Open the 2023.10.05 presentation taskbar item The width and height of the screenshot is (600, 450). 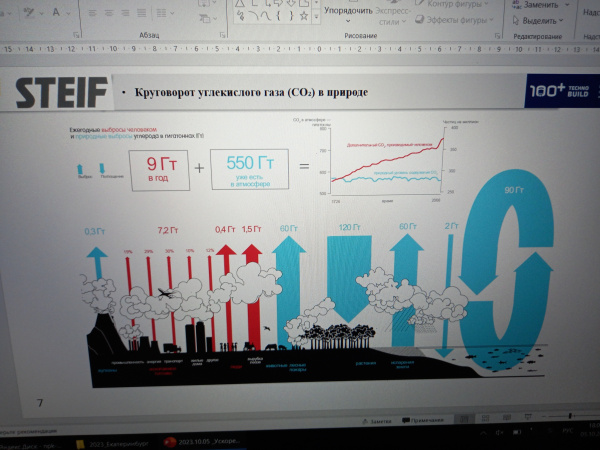pyautogui.click(x=202, y=442)
